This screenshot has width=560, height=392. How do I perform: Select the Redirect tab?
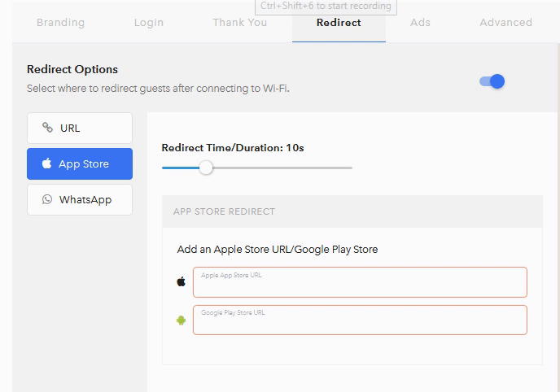[339, 22]
